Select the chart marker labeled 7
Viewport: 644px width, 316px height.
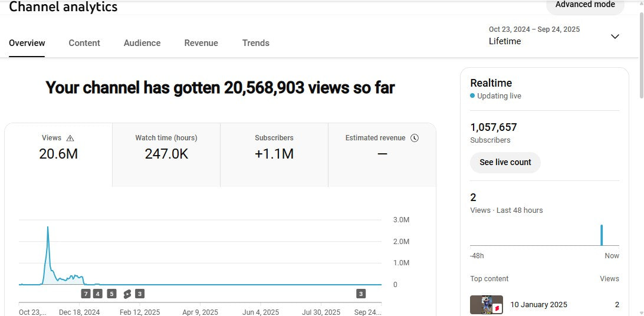tap(86, 294)
